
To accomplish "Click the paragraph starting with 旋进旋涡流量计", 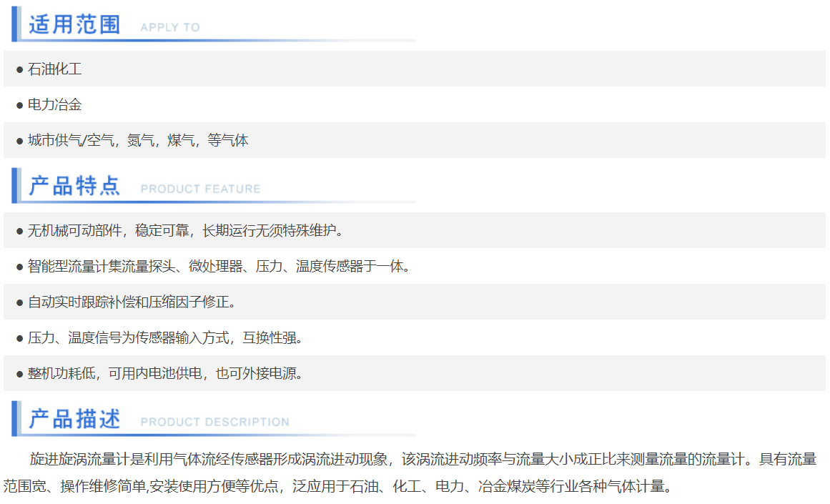I will 422,460.
